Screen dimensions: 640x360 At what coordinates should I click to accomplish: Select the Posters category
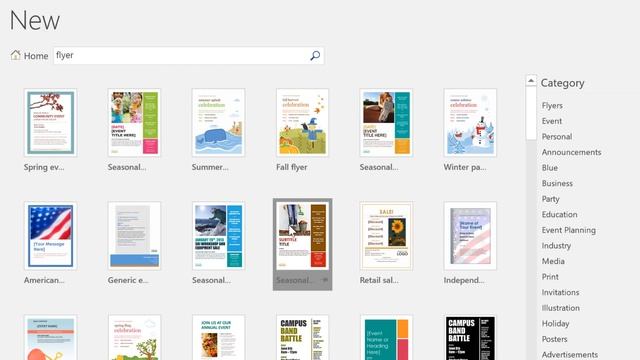coord(554,339)
